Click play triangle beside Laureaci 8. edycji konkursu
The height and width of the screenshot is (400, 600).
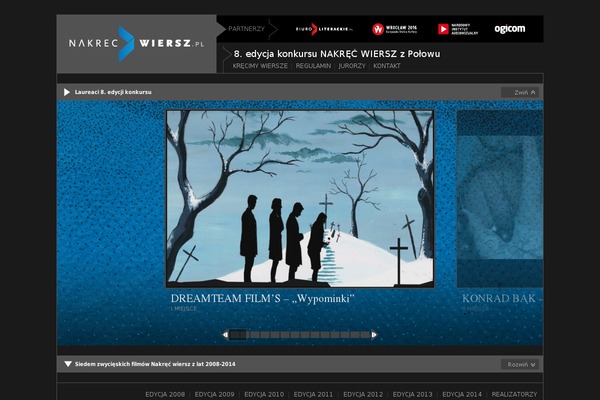[x=67, y=92]
